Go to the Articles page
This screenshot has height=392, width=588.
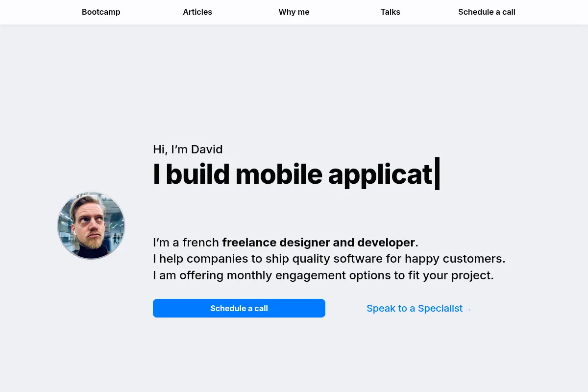tap(197, 12)
